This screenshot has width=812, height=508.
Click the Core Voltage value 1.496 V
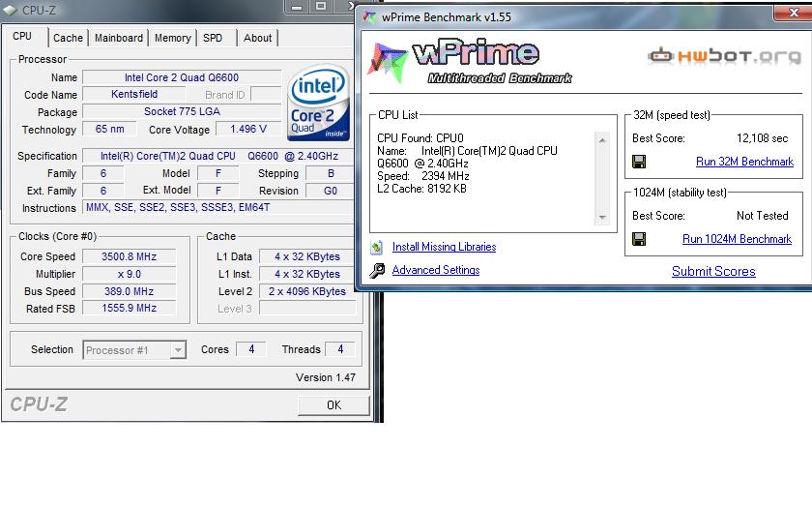pos(248,129)
